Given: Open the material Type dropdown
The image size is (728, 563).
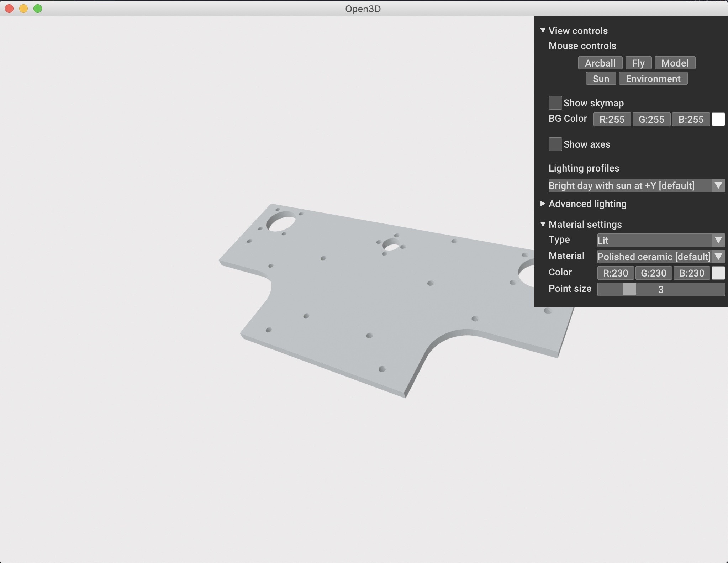Looking at the screenshot, I should (x=659, y=241).
